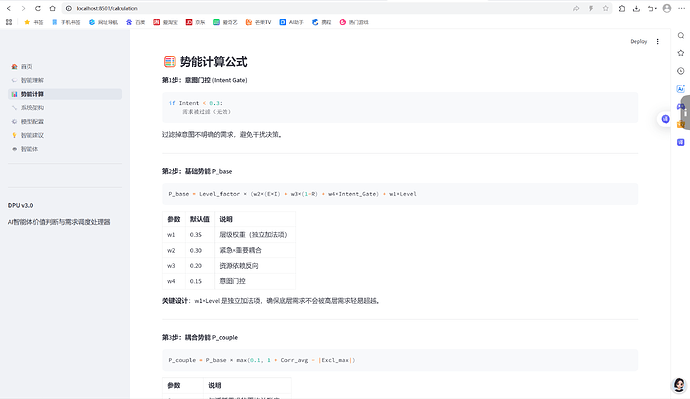Open the search icon in browser side panel
690x399 pixels.
pyautogui.click(x=681, y=36)
